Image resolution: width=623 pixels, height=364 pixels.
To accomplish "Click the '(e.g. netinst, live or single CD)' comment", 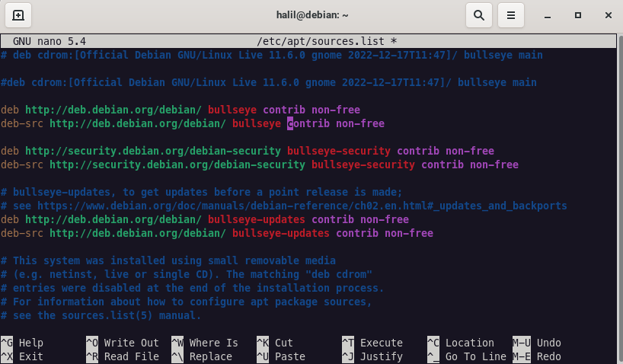I will 187,274.
